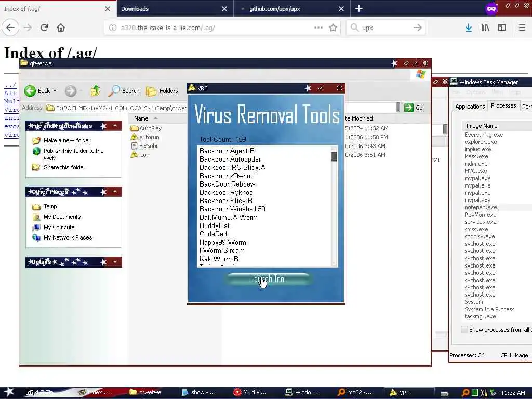
Task: Select the icon file in qtwetwe
Action: (140, 155)
